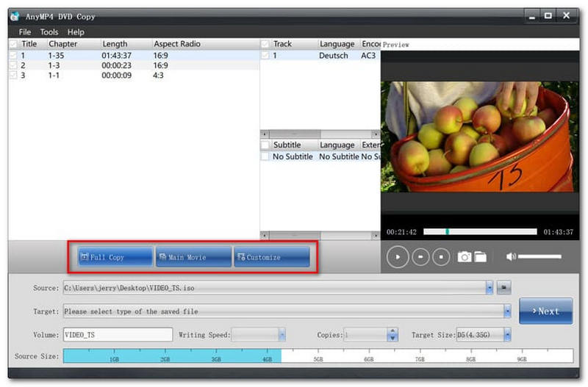Take a snapshot with the camera icon
Screen dimensions: 588x387
point(465,256)
